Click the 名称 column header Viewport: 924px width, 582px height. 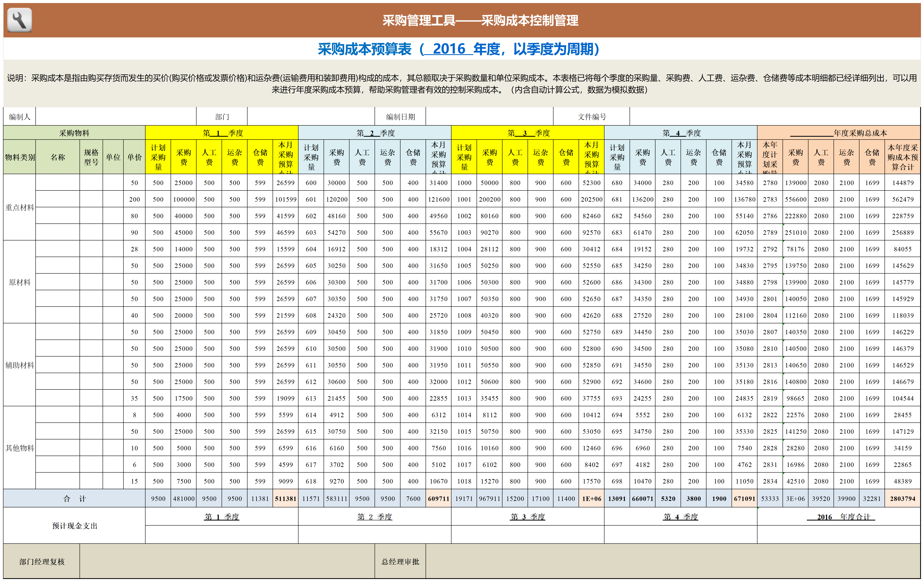pyautogui.click(x=57, y=157)
